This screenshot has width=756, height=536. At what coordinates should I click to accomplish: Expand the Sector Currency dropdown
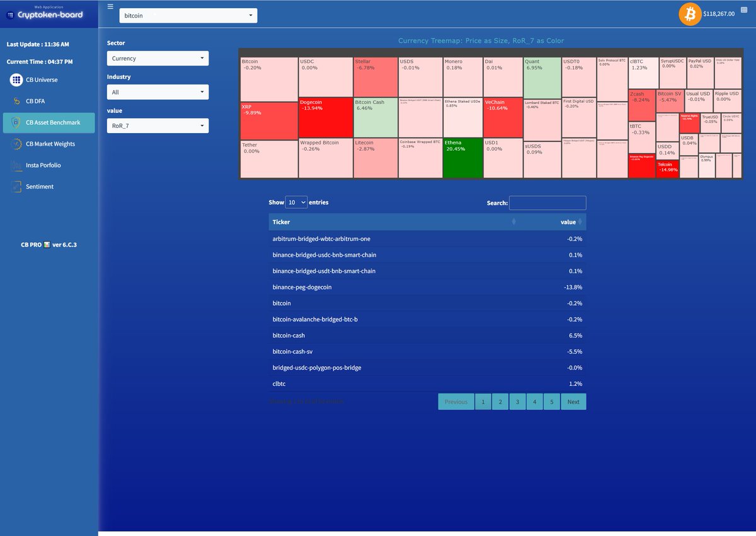click(x=157, y=58)
